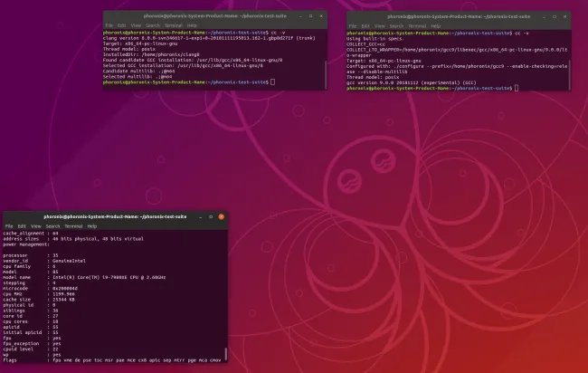The height and width of the screenshot is (373, 588).
Task: Click the empty prompt line in gcc terminal
Action: pyautogui.click(x=432, y=88)
